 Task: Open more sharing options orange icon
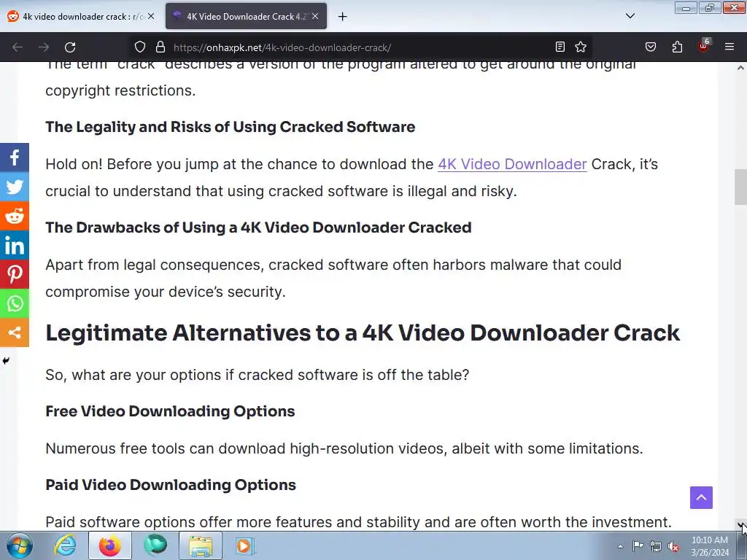tap(15, 332)
